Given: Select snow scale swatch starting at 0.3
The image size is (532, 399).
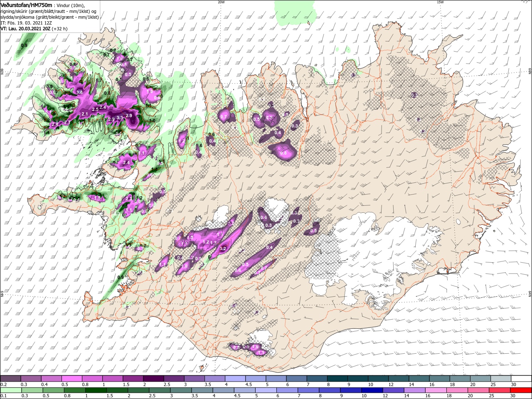Looking at the screenshot, I should [31, 379].
